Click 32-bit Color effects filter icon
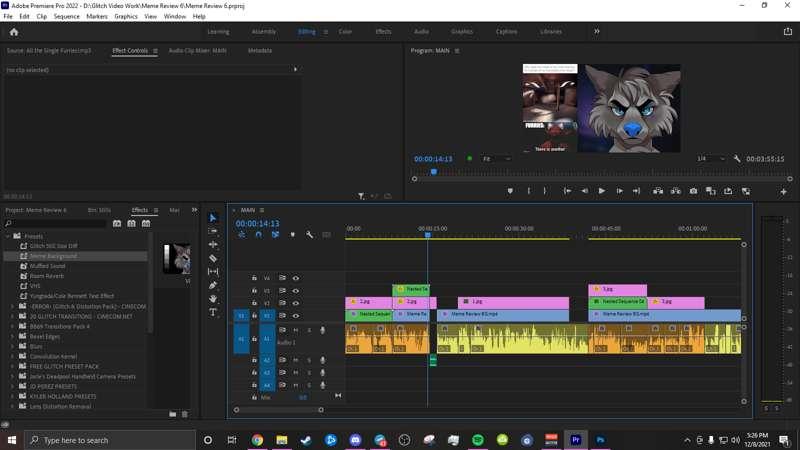 tap(132, 223)
